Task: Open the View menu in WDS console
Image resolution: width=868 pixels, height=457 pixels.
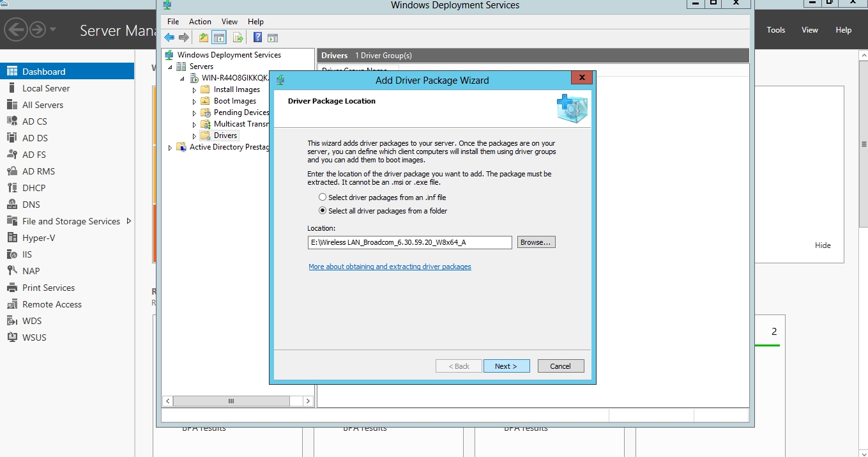Action: tap(229, 22)
